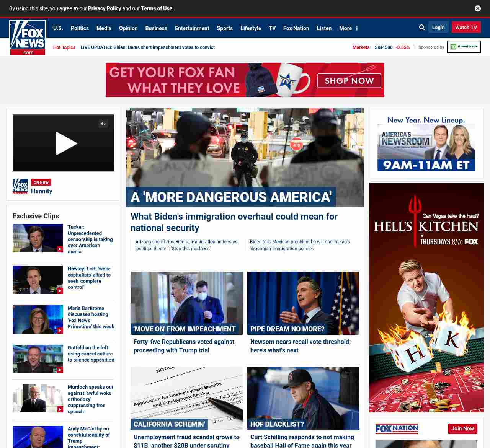Play the Tucker censorship clip thumbnail
The width and height of the screenshot is (490, 448).
point(38,238)
